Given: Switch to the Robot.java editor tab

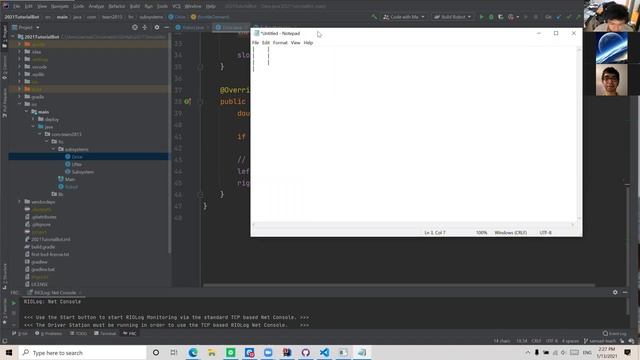Looking at the screenshot, I should click(193, 27).
